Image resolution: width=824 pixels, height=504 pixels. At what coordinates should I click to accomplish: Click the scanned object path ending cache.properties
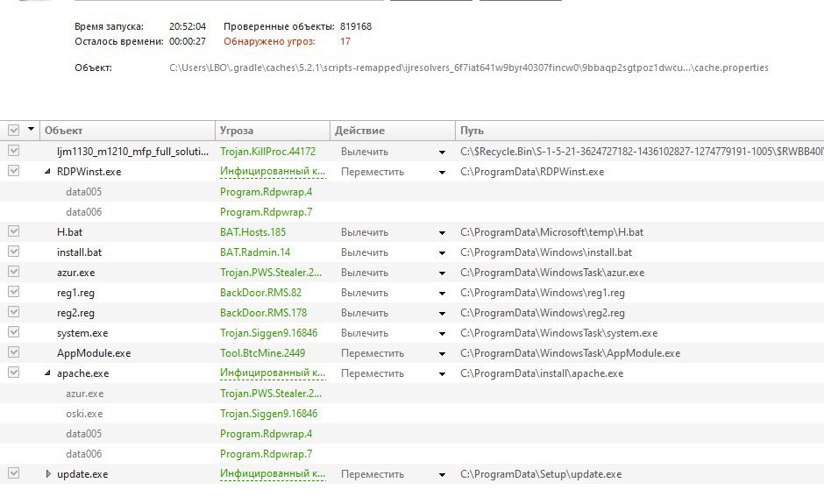(469, 67)
